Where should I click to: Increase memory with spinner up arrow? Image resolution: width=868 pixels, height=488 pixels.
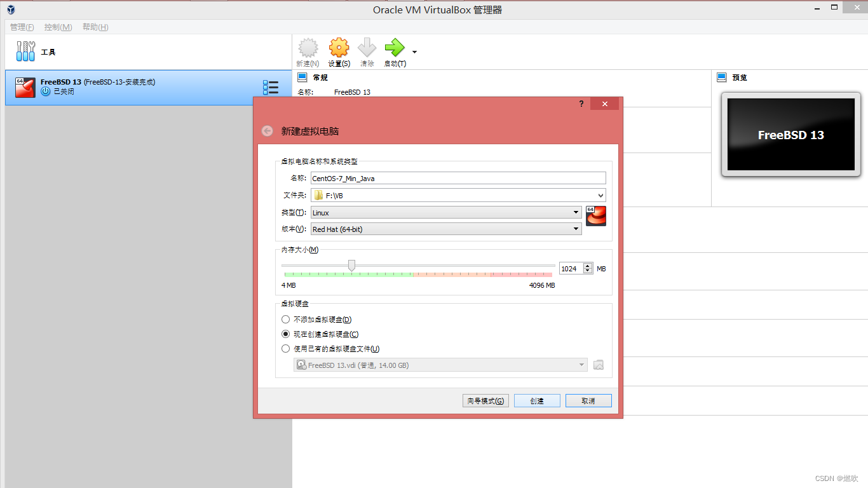tap(588, 266)
